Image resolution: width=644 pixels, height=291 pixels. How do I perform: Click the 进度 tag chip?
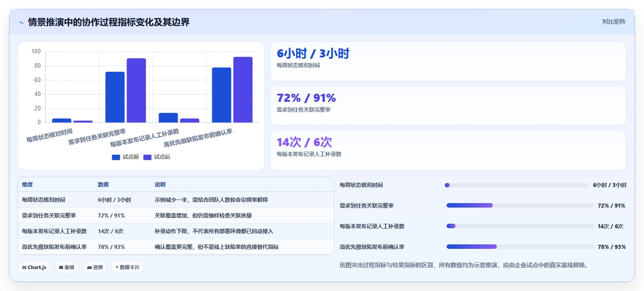point(95,267)
